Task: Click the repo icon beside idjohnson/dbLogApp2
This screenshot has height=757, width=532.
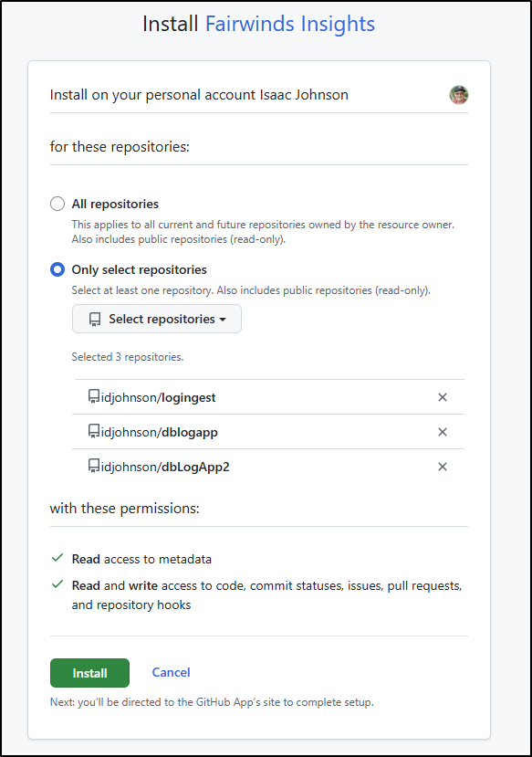Action: pyautogui.click(x=94, y=466)
